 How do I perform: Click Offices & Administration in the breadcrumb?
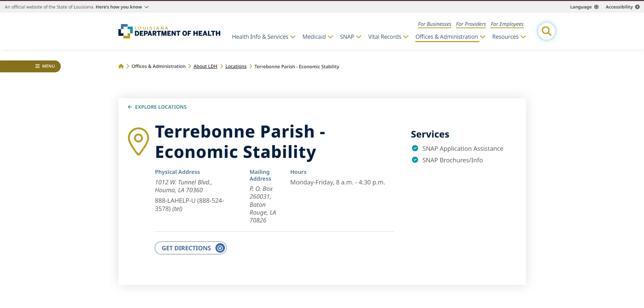click(x=158, y=66)
